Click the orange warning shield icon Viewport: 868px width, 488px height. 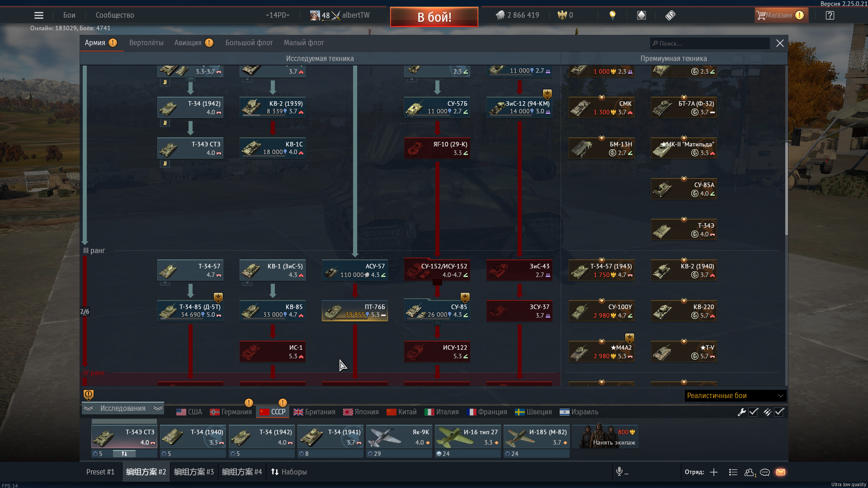coord(89,395)
